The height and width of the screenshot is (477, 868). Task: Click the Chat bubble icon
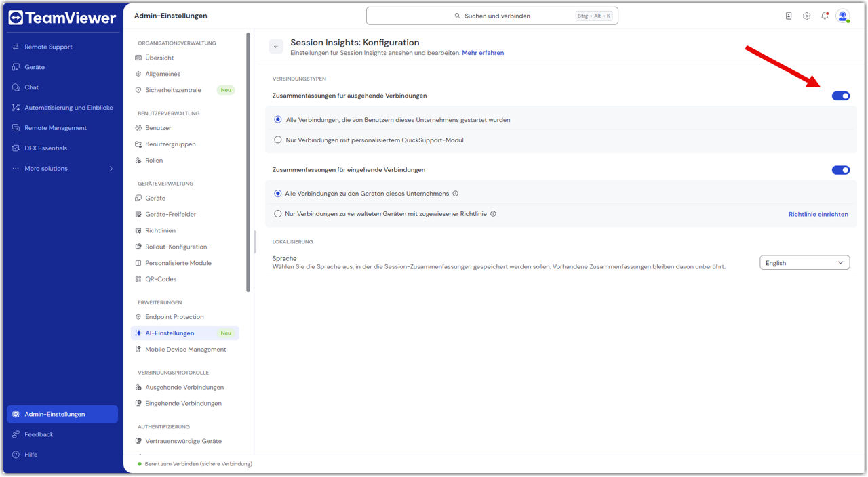pos(16,87)
